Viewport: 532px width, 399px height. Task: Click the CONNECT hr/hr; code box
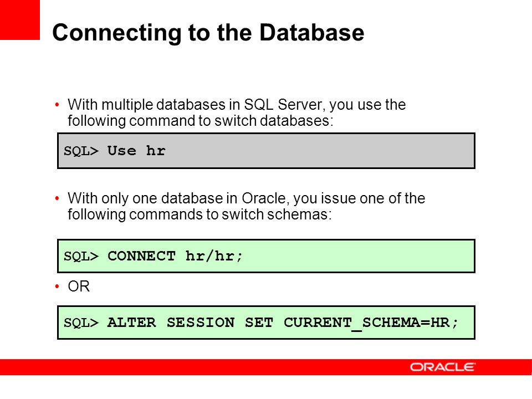[266, 256]
